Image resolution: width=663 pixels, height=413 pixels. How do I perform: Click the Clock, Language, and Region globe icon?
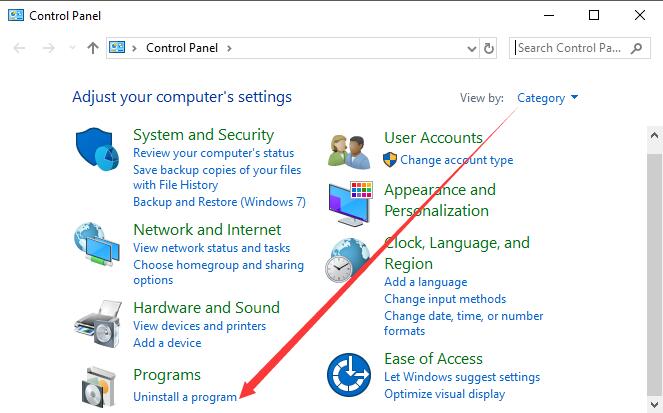pos(348,260)
